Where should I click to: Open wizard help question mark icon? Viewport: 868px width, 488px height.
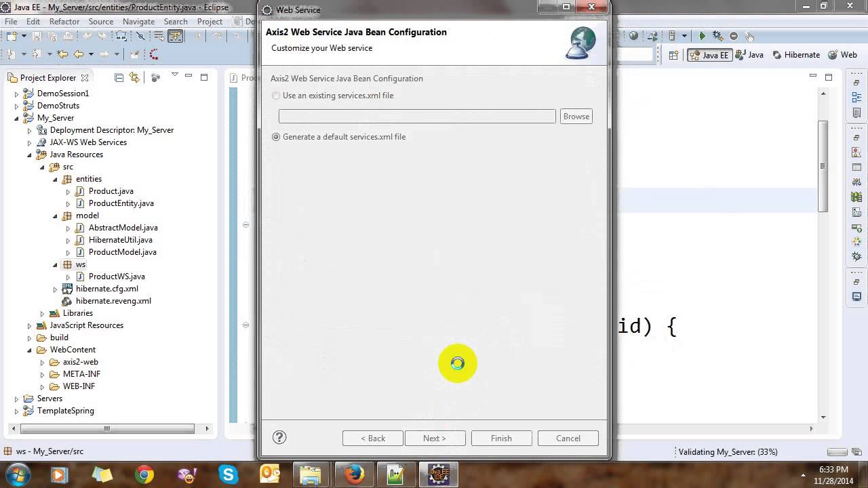point(279,438)
